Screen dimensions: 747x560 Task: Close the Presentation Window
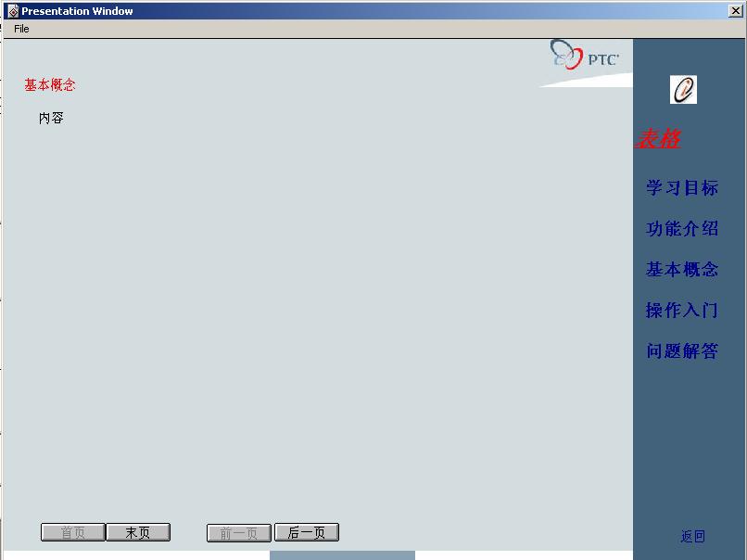pyautogui.click(x=736, y=11)
